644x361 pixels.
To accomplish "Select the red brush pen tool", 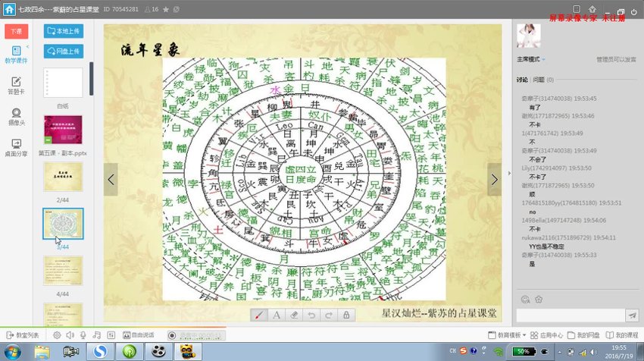I will pos(259,315).
